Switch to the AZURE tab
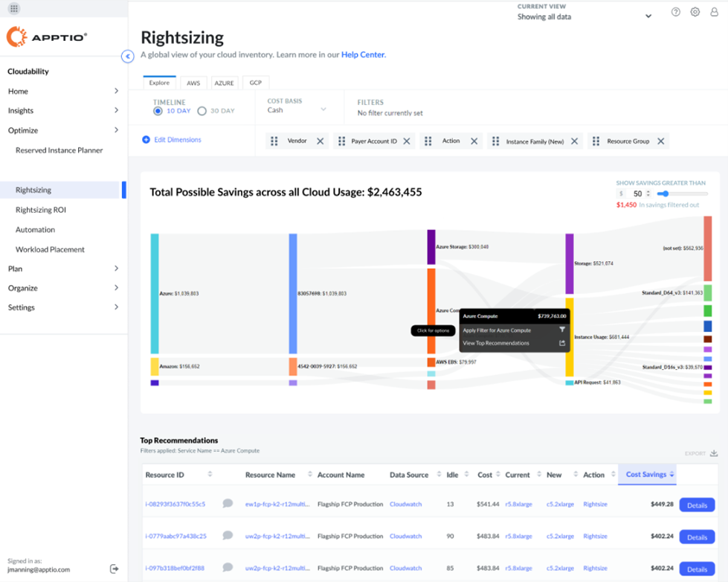 pyautogui.click(x=225, y=83)
